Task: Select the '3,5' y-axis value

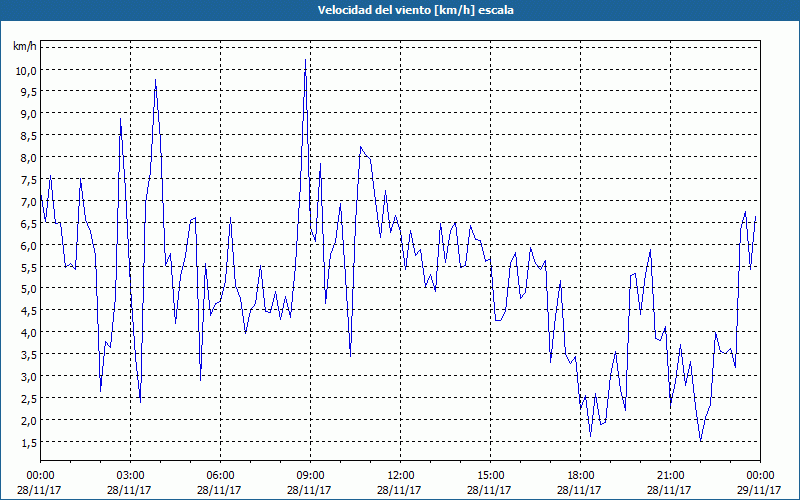Action: point(28,355)
